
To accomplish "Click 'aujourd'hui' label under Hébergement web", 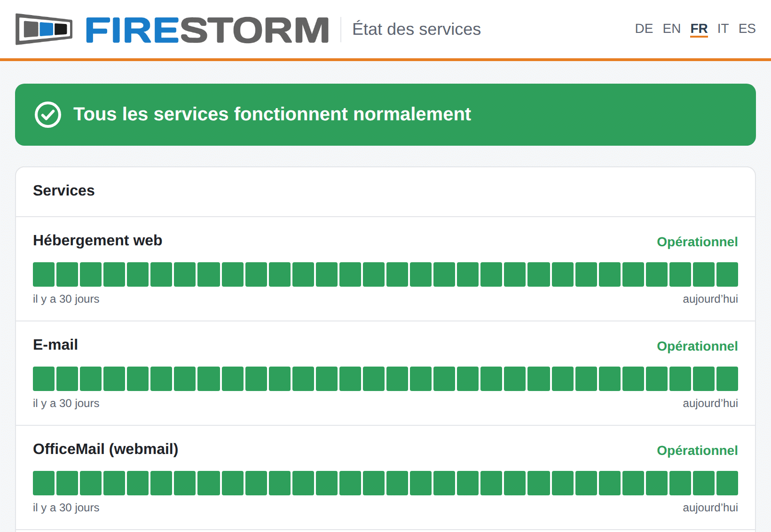I will pyautogui.click(x=710, y=299).
